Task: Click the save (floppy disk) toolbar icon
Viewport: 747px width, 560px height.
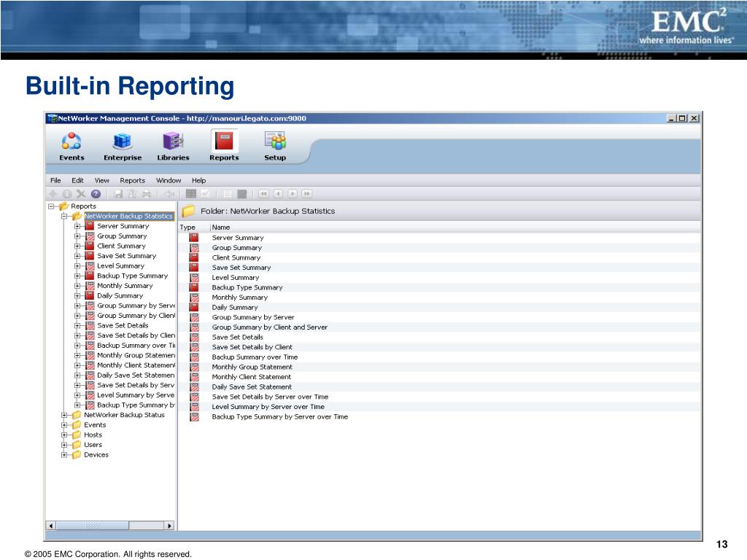Action: point(119,194)
